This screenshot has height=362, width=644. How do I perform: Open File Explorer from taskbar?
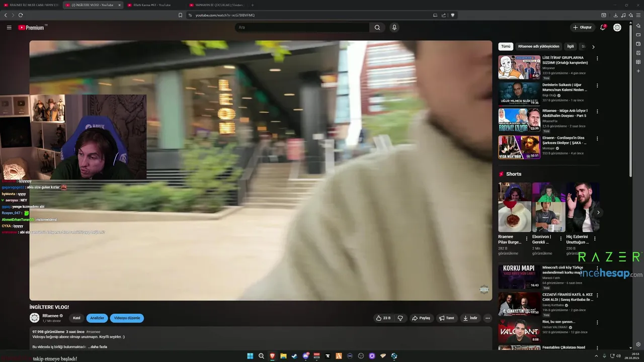click(x=283, y=356)
